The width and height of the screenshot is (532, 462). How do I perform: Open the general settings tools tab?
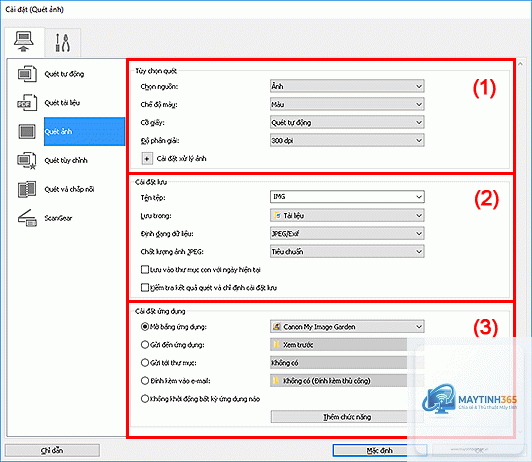pos(63,42)
